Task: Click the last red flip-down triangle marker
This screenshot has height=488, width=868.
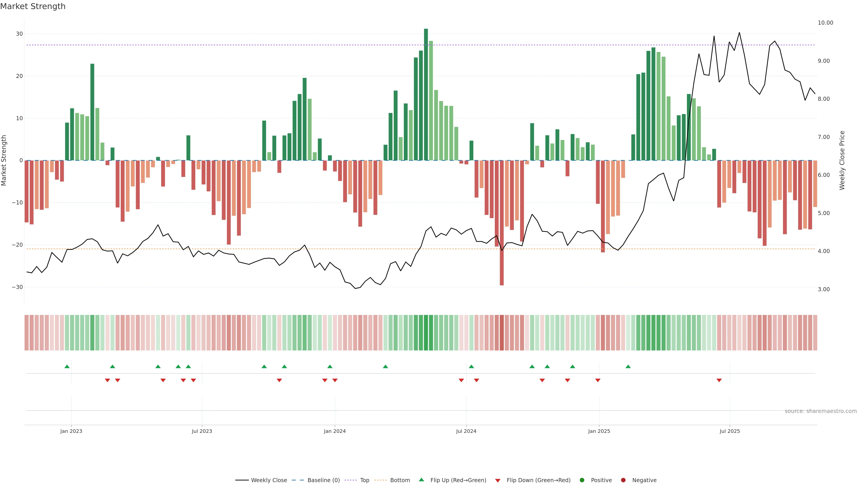Action: (719, 380)
